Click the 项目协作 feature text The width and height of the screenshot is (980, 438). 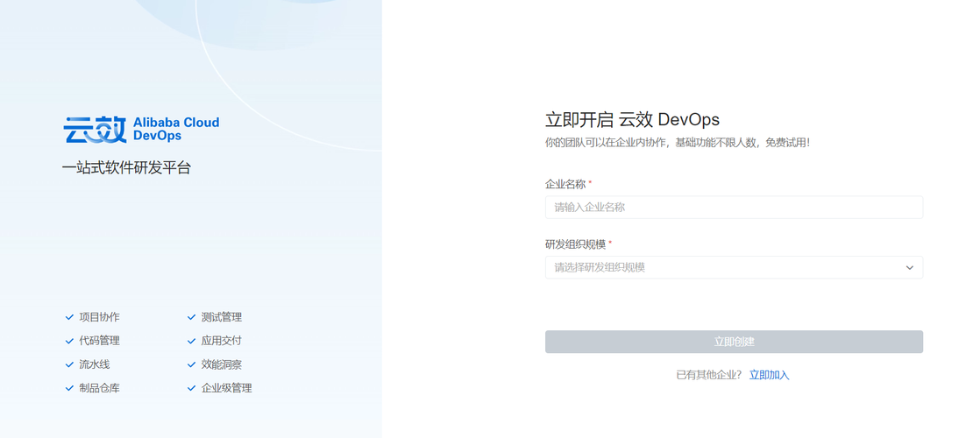[x=99, y=317]
